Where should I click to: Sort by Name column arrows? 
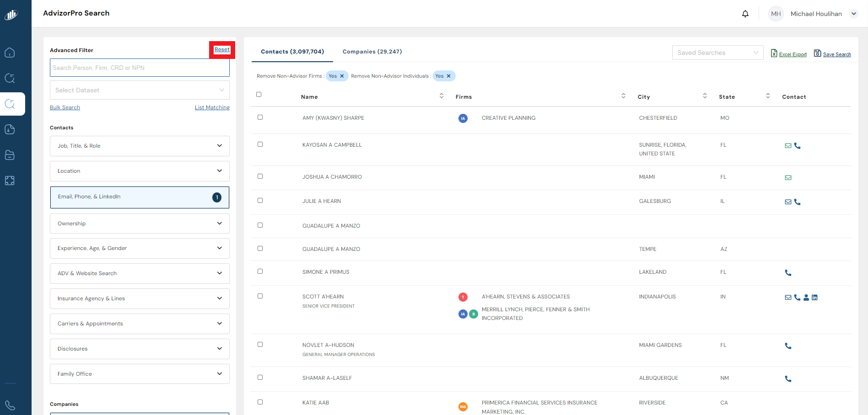[x=441, y=96]
